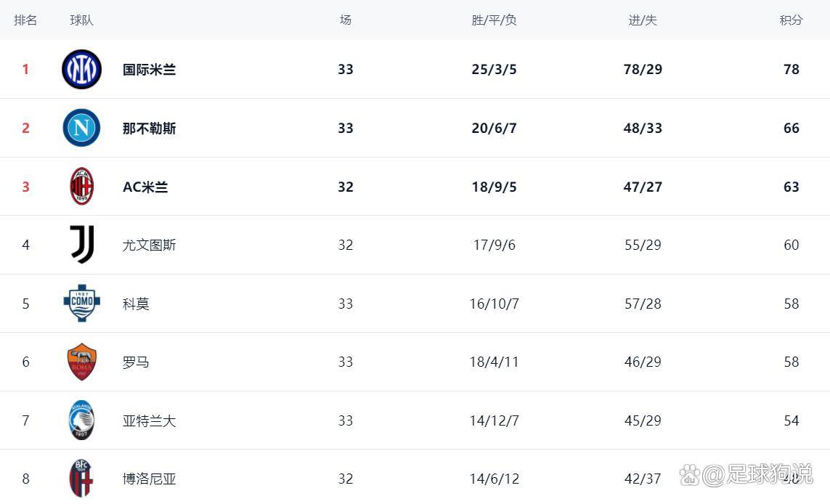Select the Atalanta club logo
The image size is (830, 504).
(81, 420)
